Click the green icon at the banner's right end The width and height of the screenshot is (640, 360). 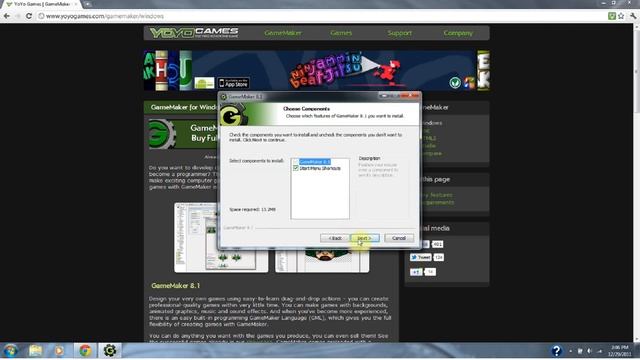pyautogui.click(x=455, y=83)
